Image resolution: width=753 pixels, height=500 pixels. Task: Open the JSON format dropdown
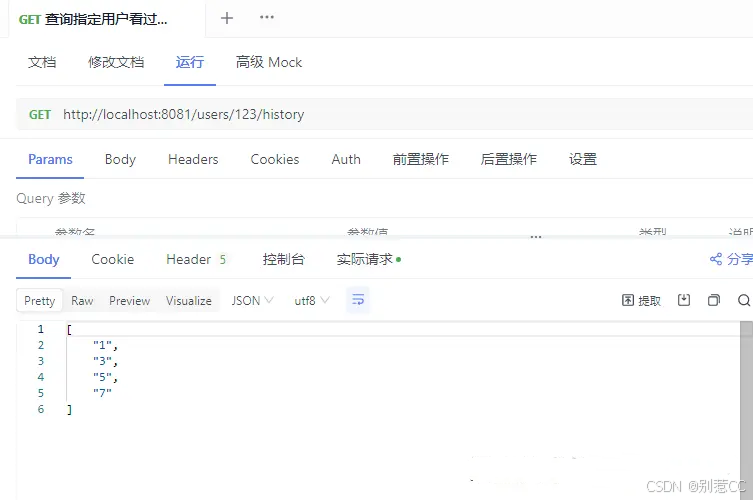pos(252,301)
